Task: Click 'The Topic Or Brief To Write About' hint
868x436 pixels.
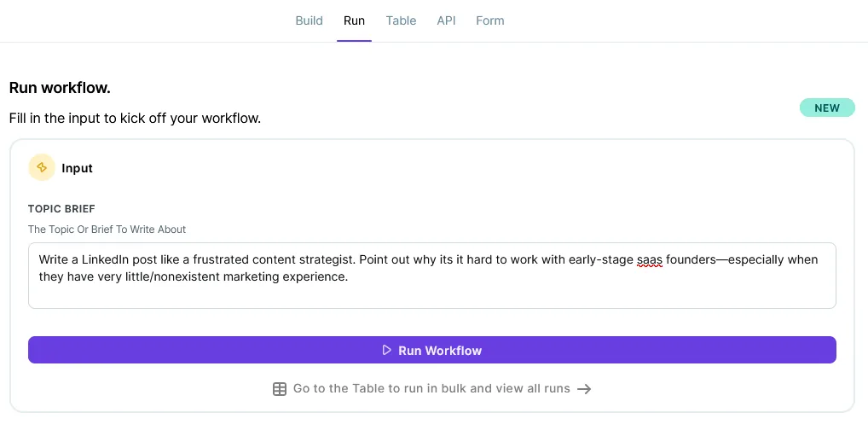Action: [107, 230]
